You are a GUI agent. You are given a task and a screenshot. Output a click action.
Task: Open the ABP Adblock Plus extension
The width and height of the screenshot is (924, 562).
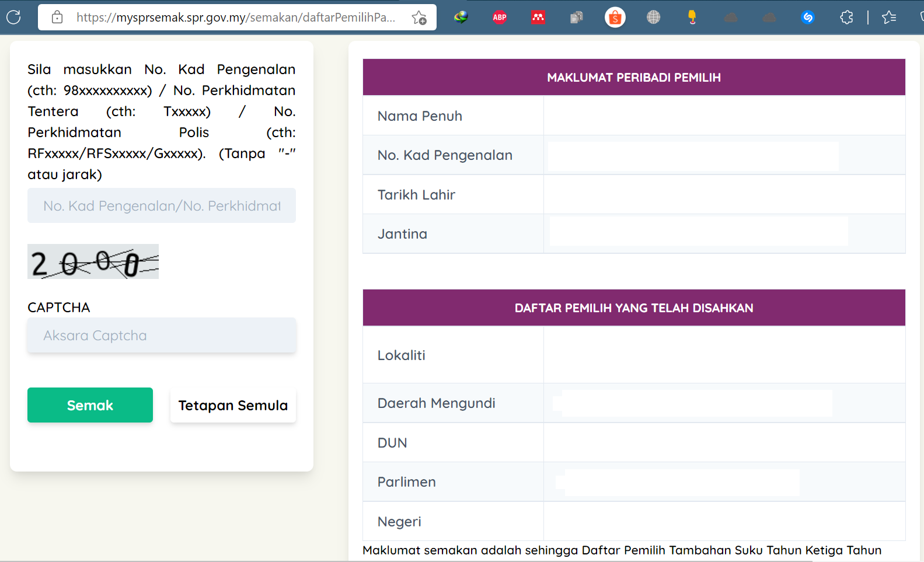(500, 18)
